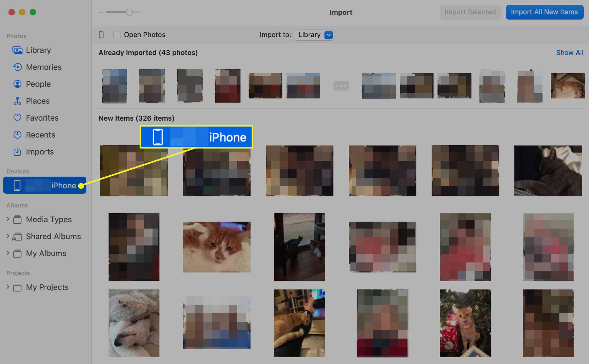Expand the My Albums group

[9, 252]
